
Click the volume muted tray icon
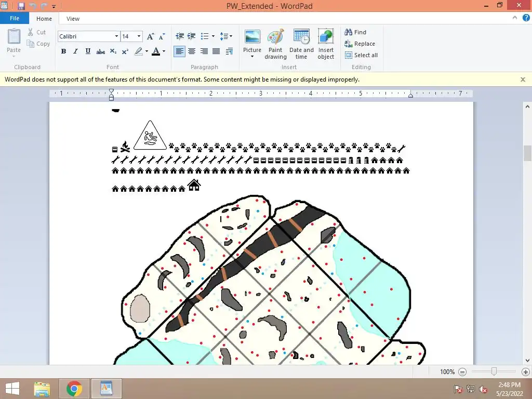(483, 389)
